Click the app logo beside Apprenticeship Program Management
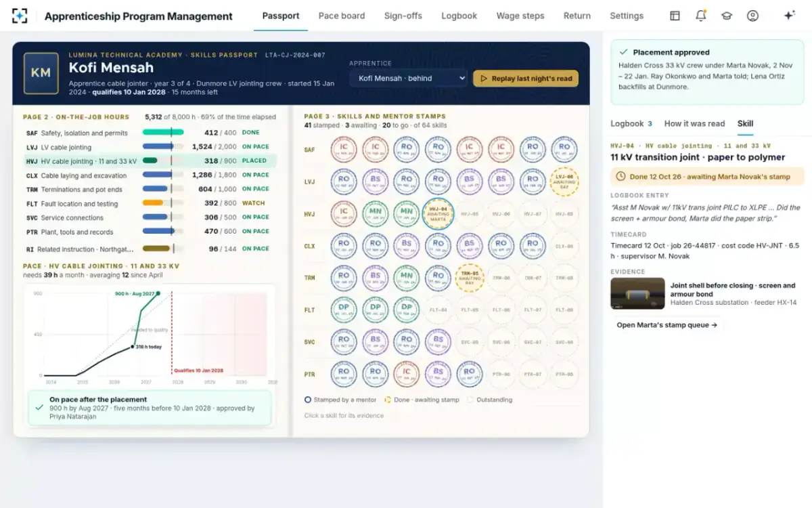 tap(20, 16)
